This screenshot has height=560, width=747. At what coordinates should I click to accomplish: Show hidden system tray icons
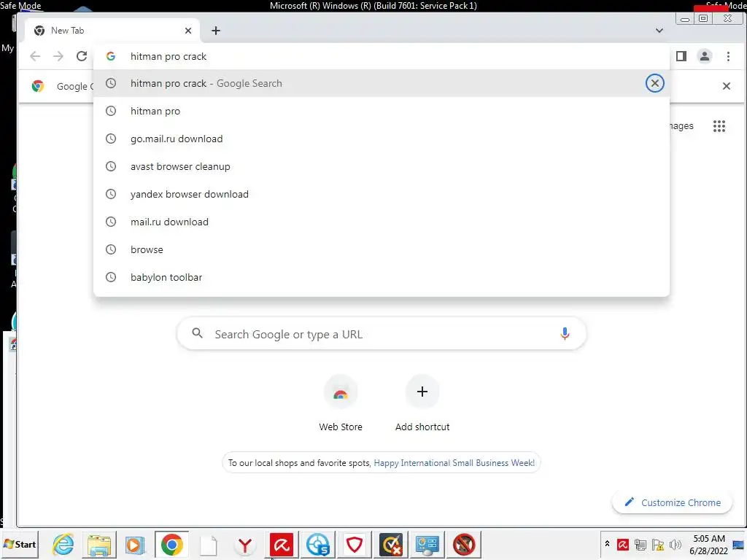[607, 544]
